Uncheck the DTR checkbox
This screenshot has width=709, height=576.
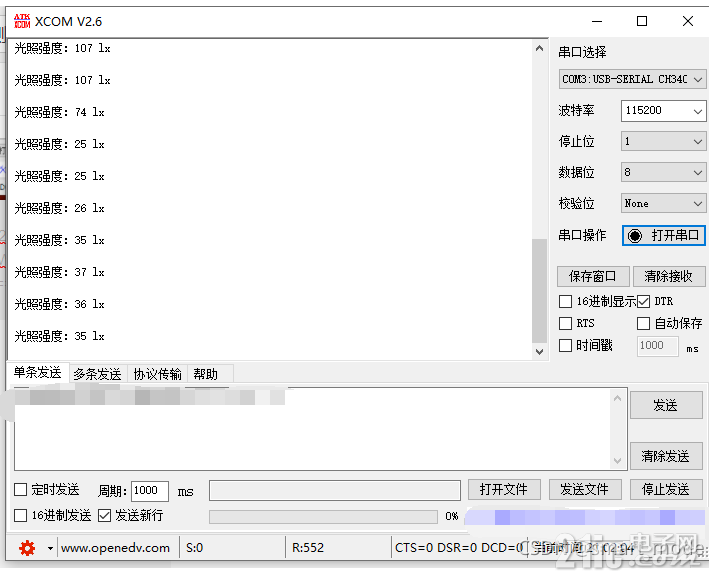[643, 302]
